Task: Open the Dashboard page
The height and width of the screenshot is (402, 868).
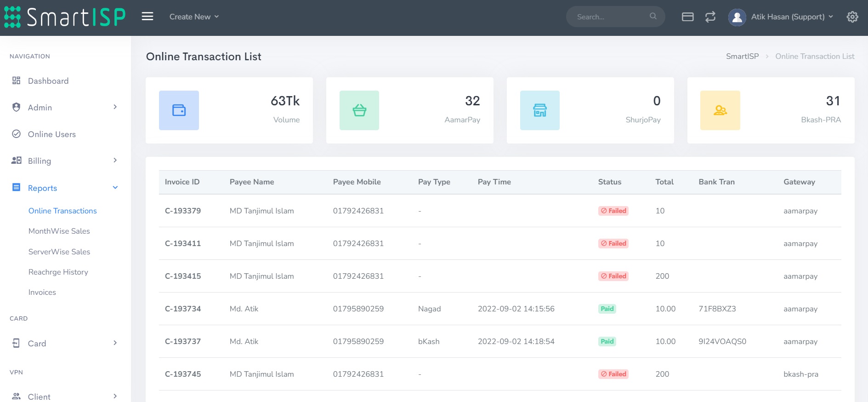Action: 48,81
